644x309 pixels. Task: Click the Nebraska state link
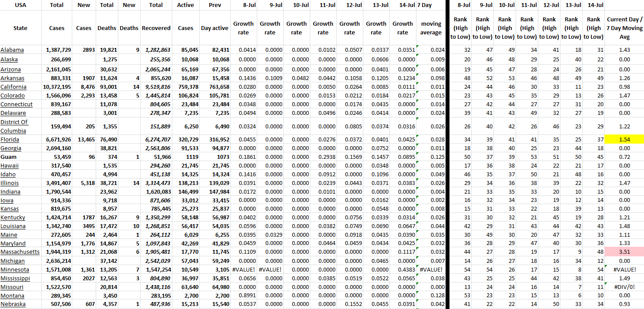[x=13, y=304]
